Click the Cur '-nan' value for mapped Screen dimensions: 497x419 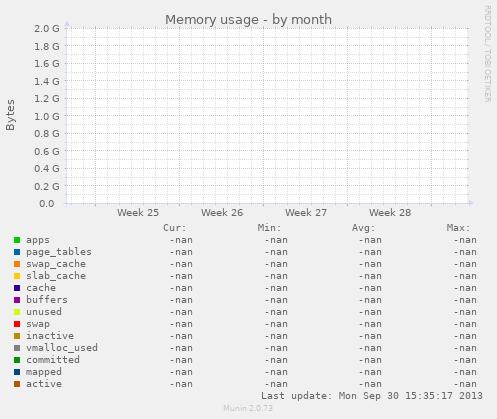click(181, 372)
